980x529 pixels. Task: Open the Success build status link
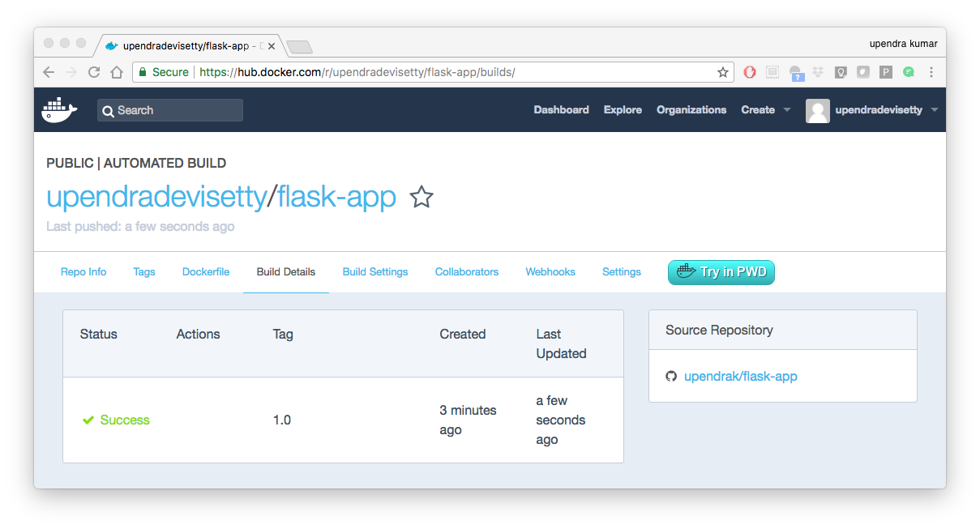tap(125, 420)
